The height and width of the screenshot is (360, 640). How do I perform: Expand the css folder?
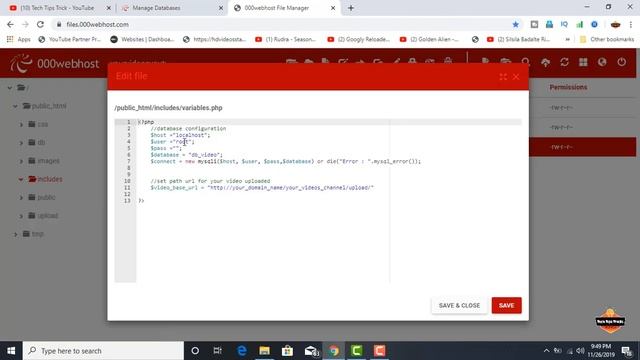coord(21,124)
